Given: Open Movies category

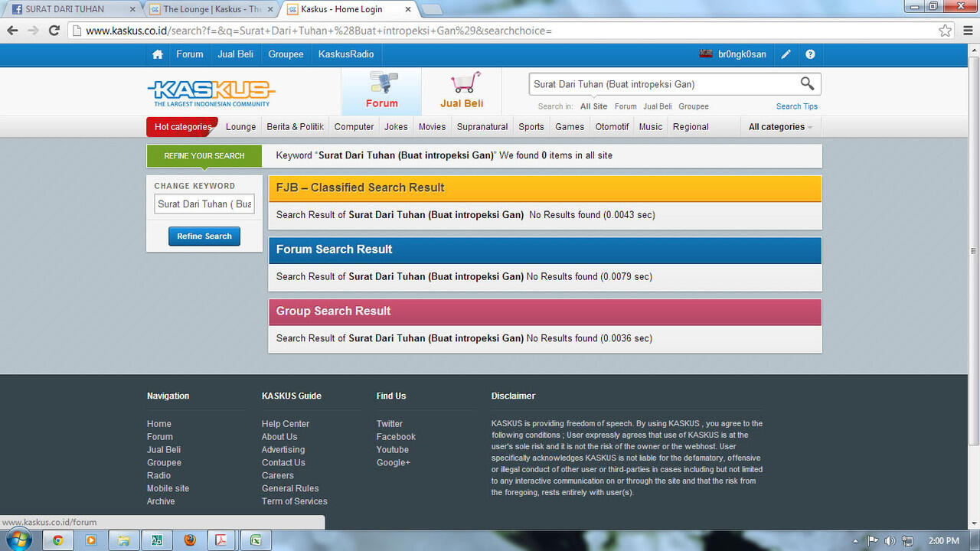Looking at the screenshot, I should [x=432, y=127].
